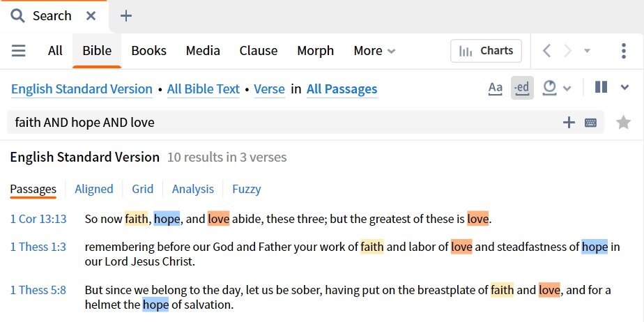The width and height of the screenshot is (644, 322).
Task: Click the kebab options menu icon
Action: (624, 51)
